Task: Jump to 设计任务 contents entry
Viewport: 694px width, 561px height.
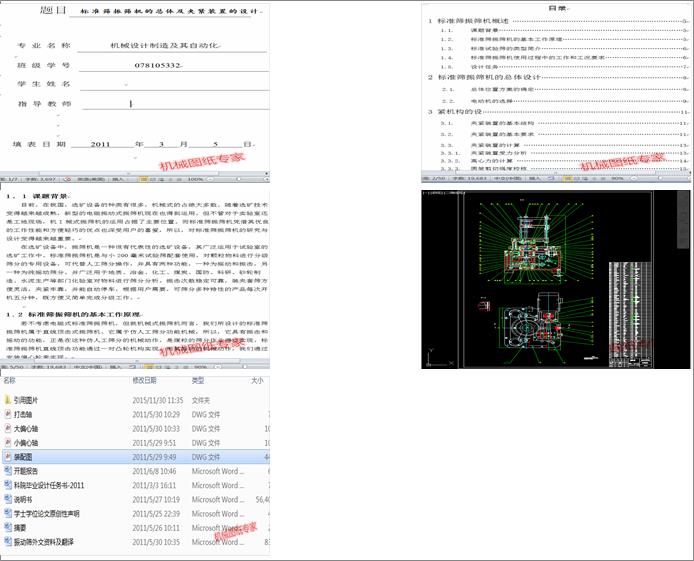Action: tap(485, 67)
